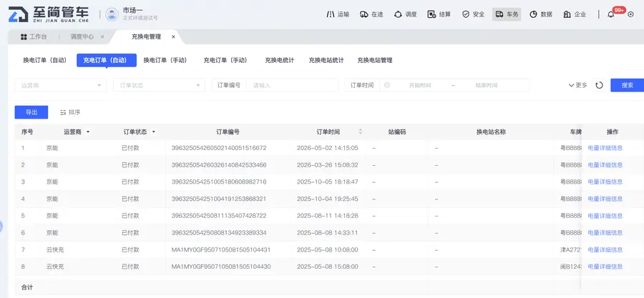This screenshot has width=644, height=298.
Task: Switch to 换电订单（手动） tab
Action: coord(165,60)
